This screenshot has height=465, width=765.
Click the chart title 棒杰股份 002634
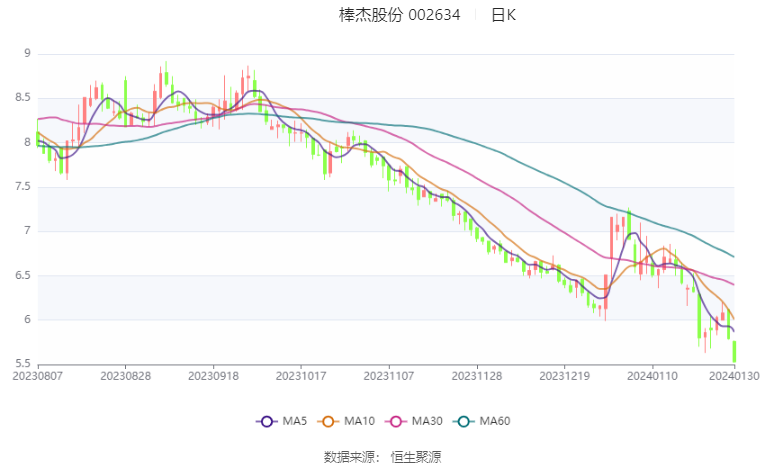pyautogui.click(x=400, y=15)
